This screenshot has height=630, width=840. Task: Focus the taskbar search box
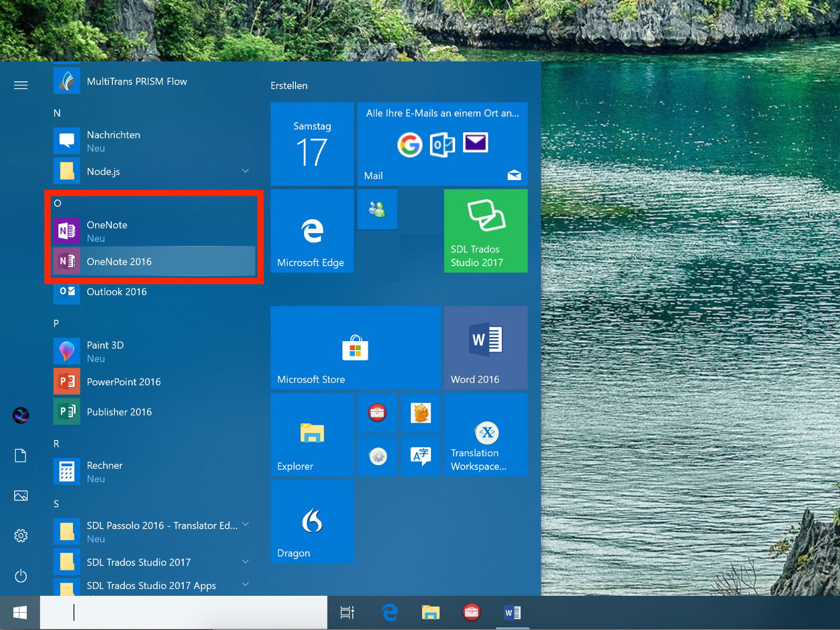[184, 613]
